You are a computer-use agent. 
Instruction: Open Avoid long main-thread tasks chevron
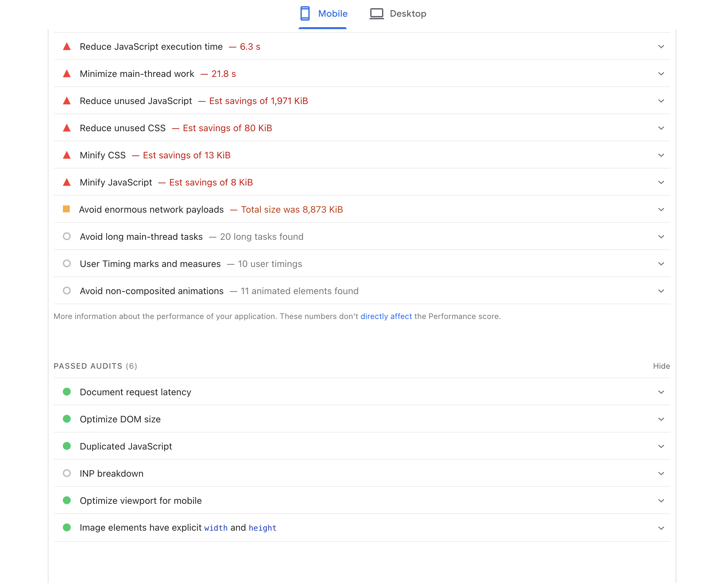[x=661, y=237]
